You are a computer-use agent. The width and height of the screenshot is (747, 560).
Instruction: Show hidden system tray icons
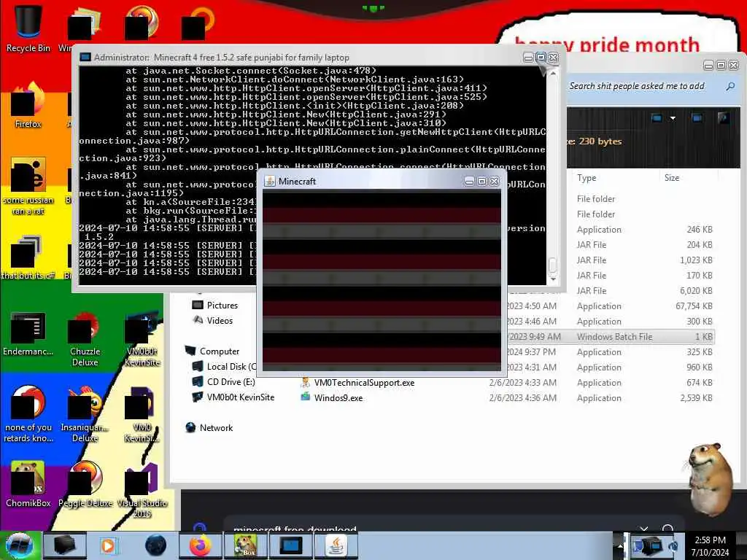point(620,545)
